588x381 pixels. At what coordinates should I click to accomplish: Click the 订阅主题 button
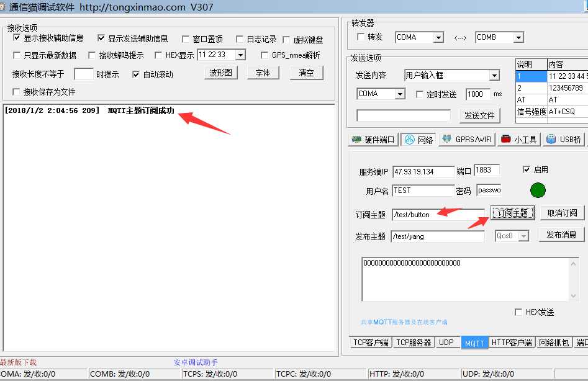(512, 213)
